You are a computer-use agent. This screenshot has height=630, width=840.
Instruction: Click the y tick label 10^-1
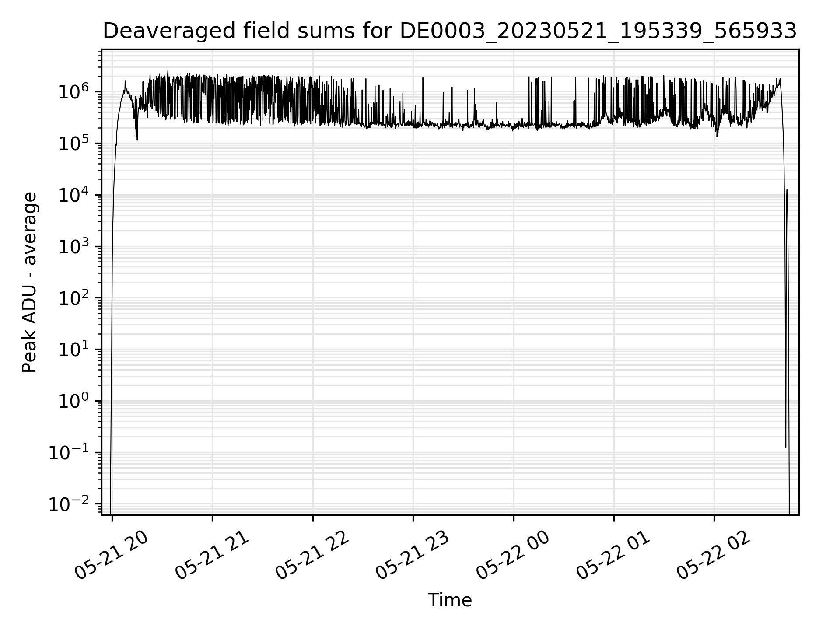point(69,453)
